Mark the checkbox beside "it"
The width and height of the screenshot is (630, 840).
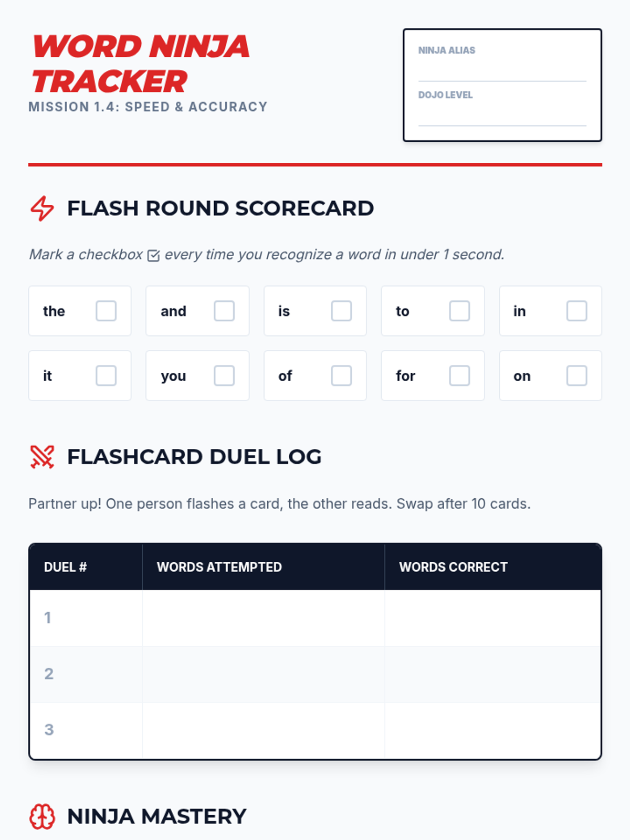tap(106, 375)
